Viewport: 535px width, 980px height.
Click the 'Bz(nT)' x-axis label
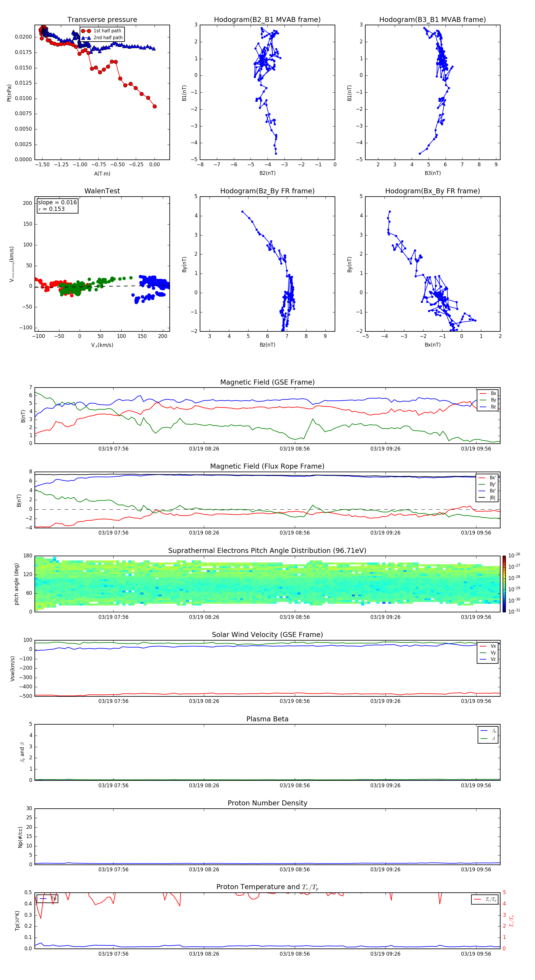(267, 345)
